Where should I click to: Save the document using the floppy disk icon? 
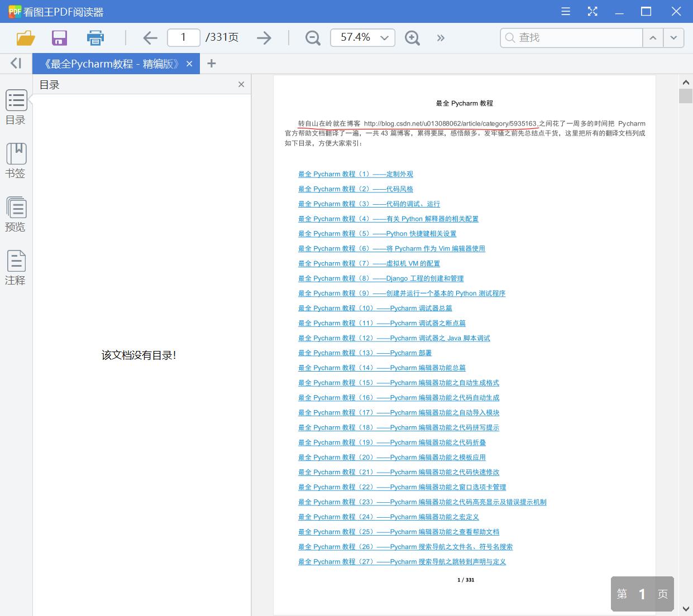click(x=59, y=38)
